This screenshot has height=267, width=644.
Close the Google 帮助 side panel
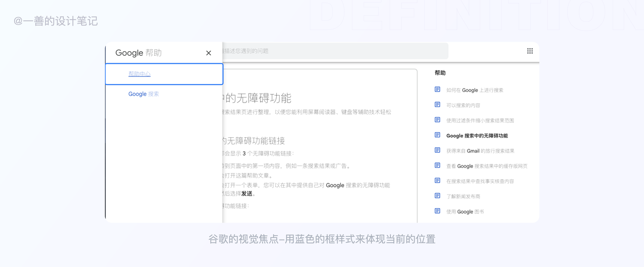tap(209, 53)
